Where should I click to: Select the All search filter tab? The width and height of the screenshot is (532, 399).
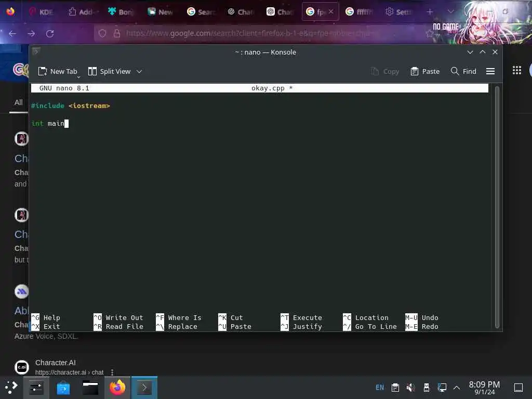[18, 102]
